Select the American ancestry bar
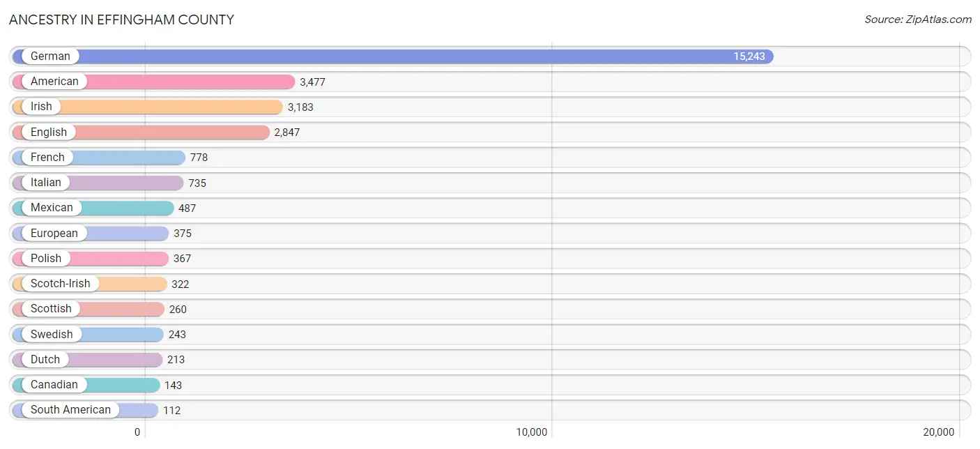This screenshot has width=980, height=449. 154,82
